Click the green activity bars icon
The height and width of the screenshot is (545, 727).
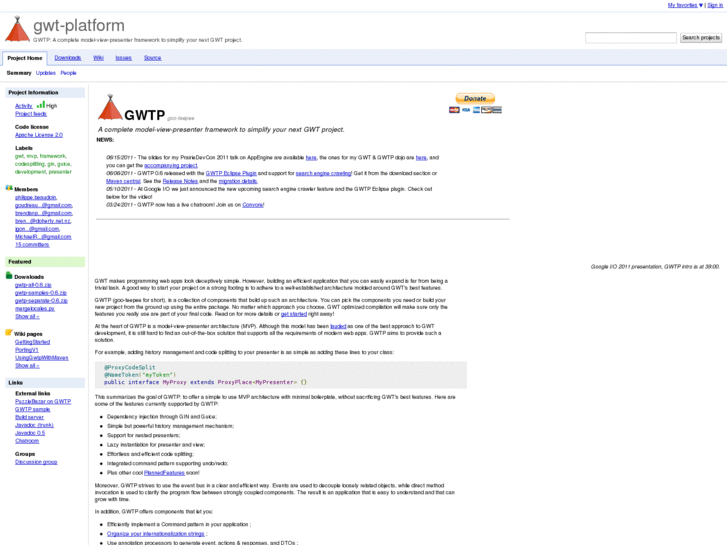coord(41,105)
